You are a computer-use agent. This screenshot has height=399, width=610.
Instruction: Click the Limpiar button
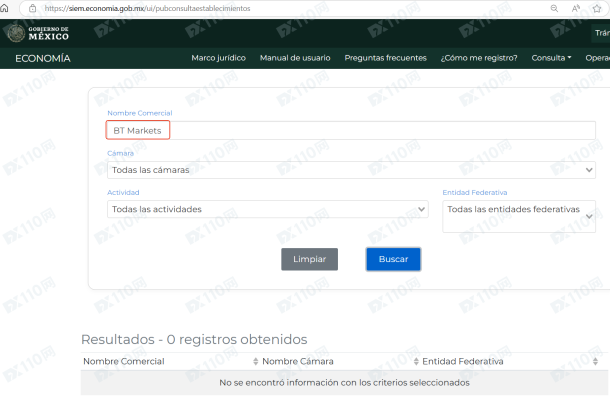point(309,259)
